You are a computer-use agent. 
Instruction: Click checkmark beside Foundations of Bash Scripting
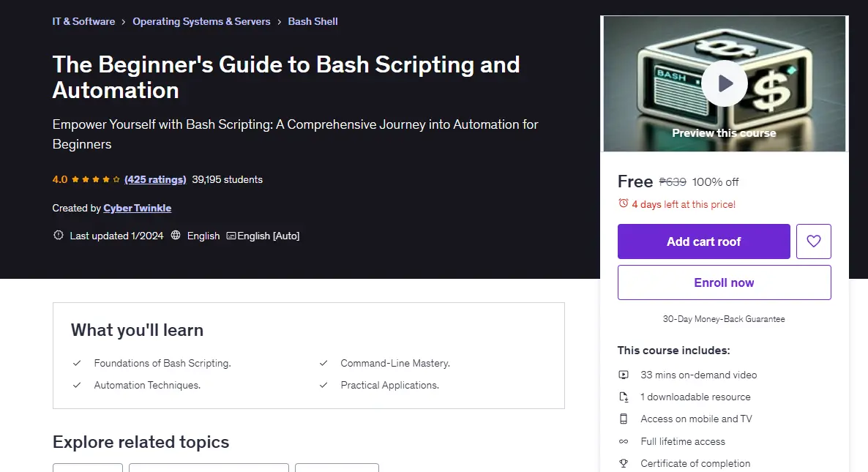[x=77, y=363]
